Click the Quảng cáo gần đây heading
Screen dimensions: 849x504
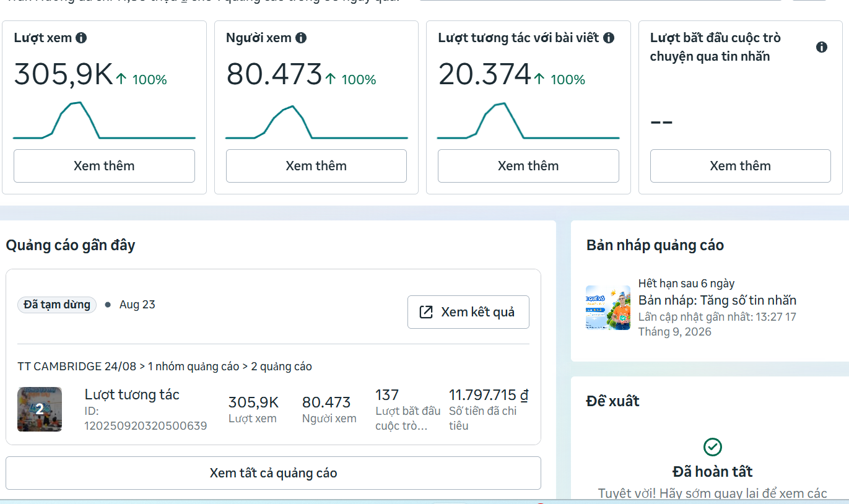click(x=71, y=245)
